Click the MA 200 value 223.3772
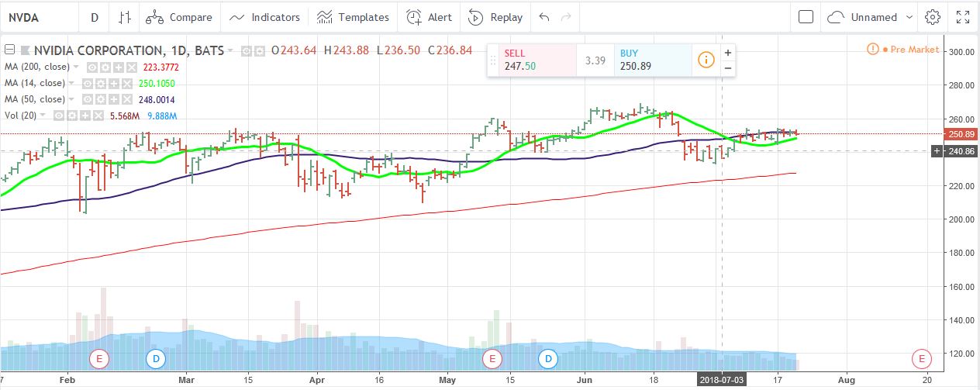980x390 pixels. coord(160,67)
